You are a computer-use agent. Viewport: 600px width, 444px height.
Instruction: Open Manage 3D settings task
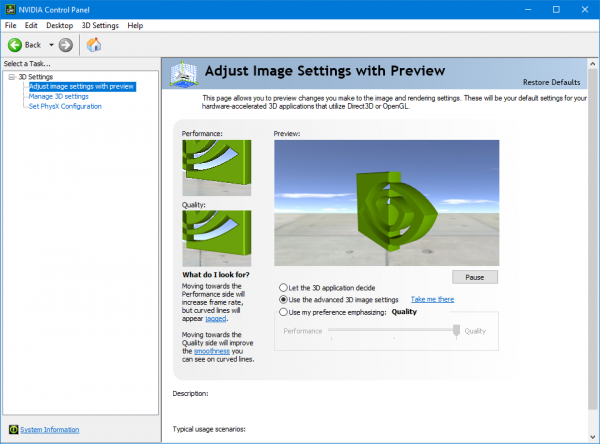coord(59,96)
